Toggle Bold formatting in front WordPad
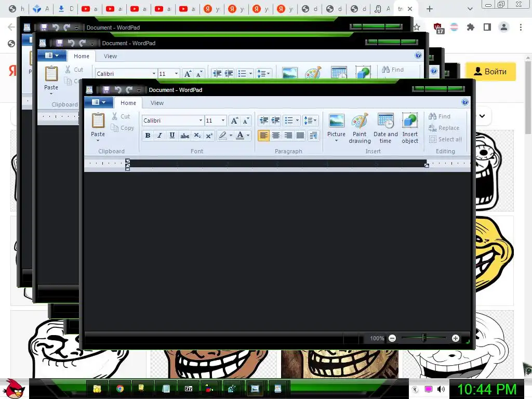532x399 pixels. click(148, 136)
